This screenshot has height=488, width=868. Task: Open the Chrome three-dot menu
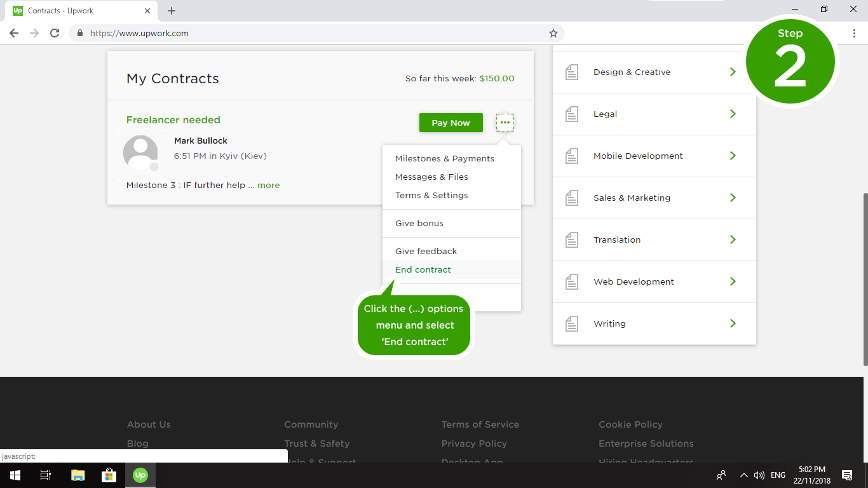tap(855, 33)
